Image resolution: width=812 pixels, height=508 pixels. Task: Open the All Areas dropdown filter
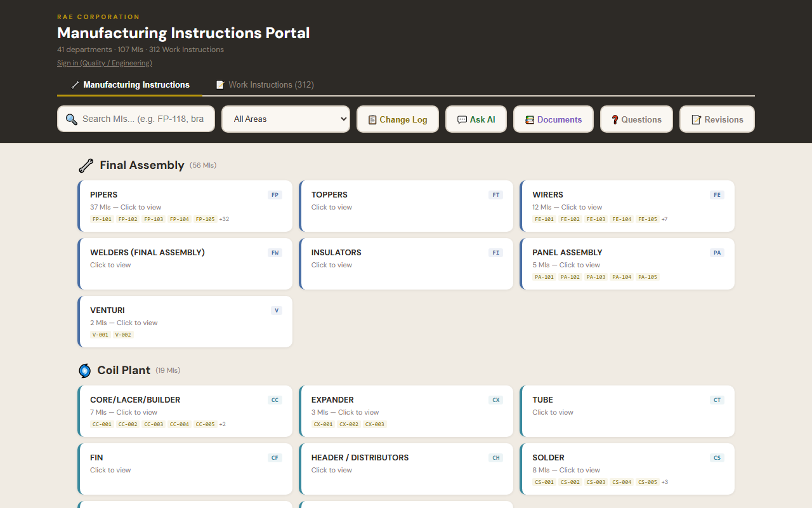click(285, 119)
